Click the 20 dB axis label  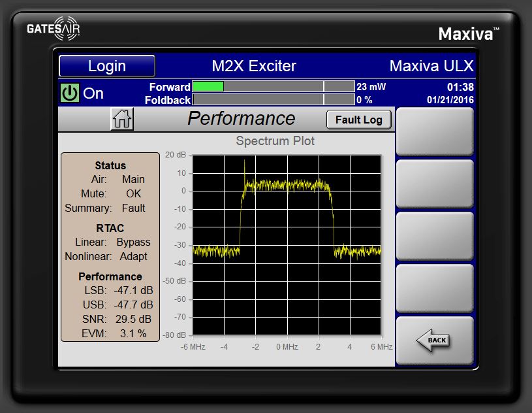click(176, 155)
